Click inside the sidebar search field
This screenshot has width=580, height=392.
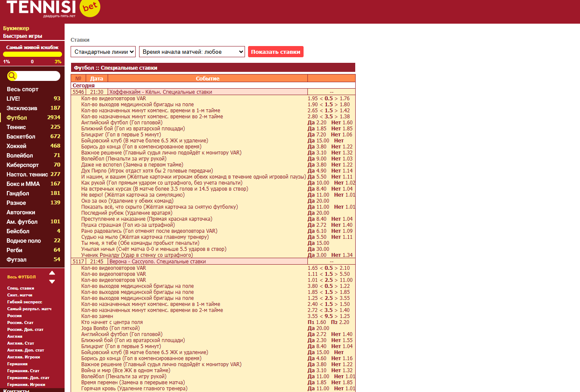[38, 76]
